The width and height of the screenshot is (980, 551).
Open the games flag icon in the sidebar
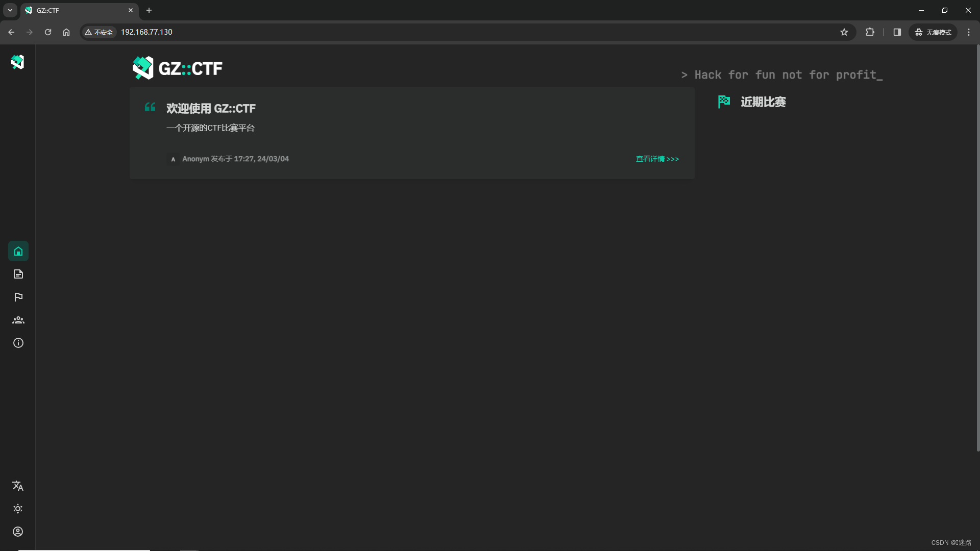click(x=18, y=297)
